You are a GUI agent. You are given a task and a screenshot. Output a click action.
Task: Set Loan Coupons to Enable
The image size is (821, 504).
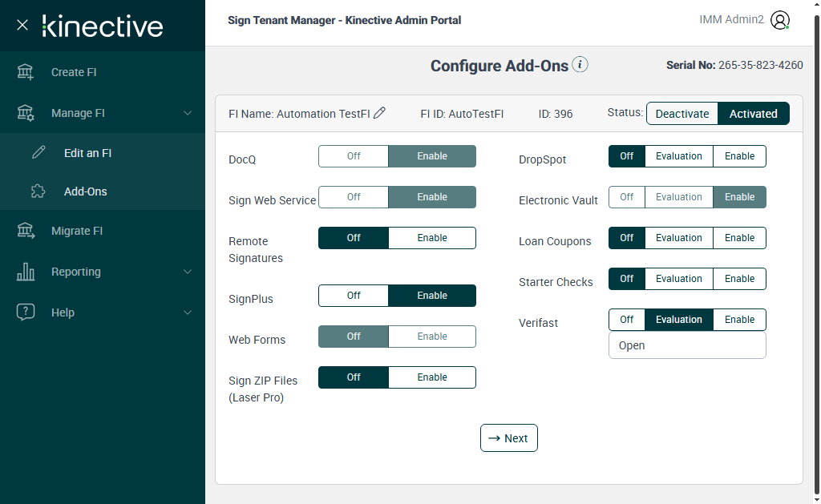click(739, 238)
